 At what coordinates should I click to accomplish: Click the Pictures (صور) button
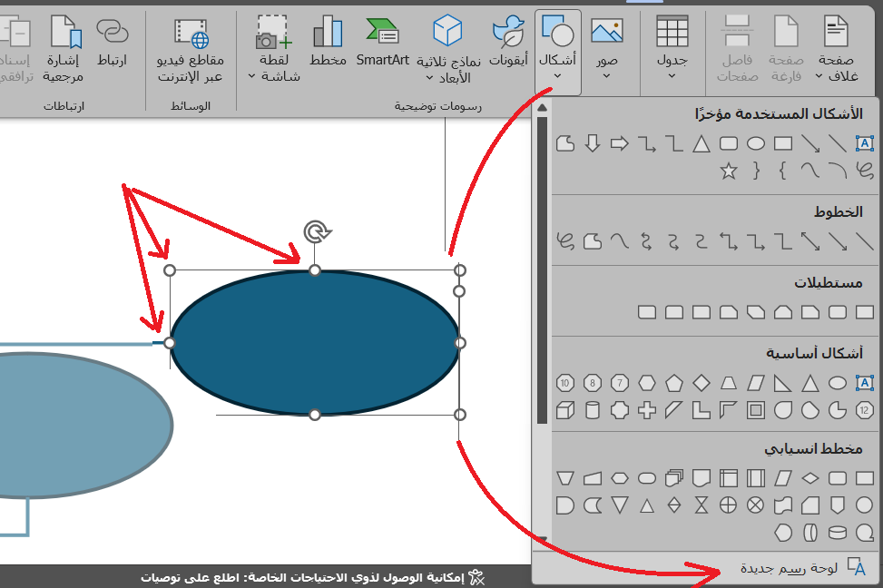click(606, 42)
